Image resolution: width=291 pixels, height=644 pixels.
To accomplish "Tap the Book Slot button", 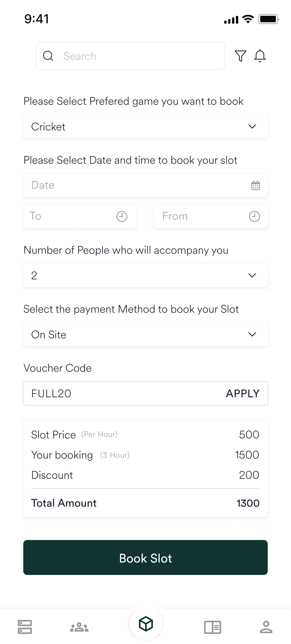I will [145, 557].
